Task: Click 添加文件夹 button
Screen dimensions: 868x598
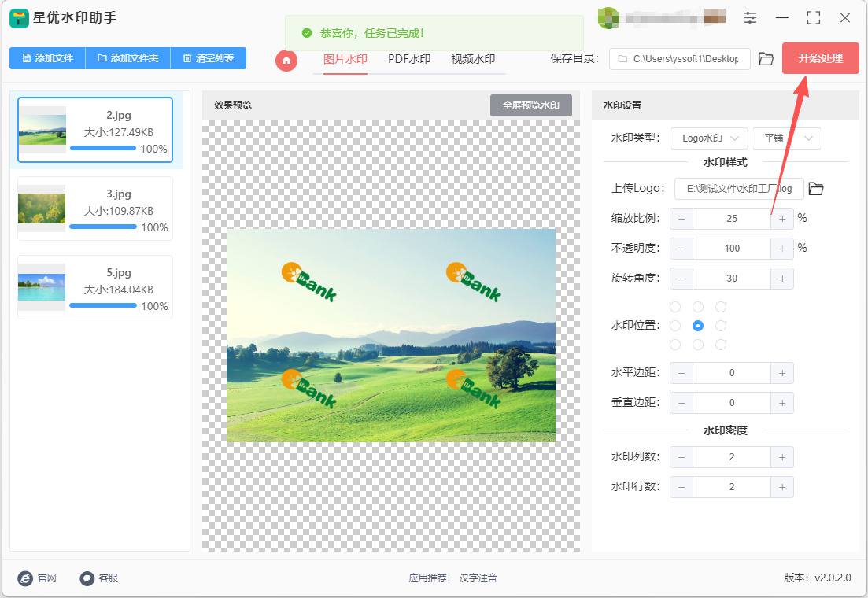Action: pyautogui.click(x=127, y=58)
